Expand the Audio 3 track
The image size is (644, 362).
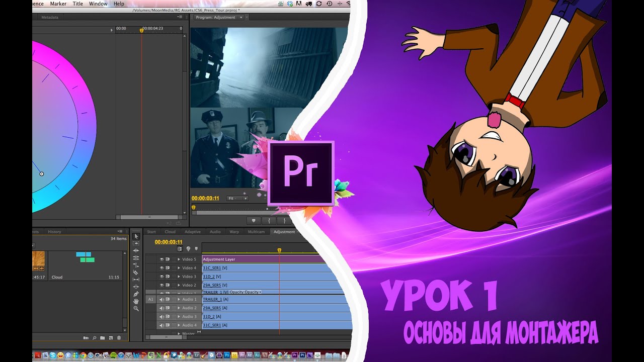pyautogui.click(x=179, y=317)
